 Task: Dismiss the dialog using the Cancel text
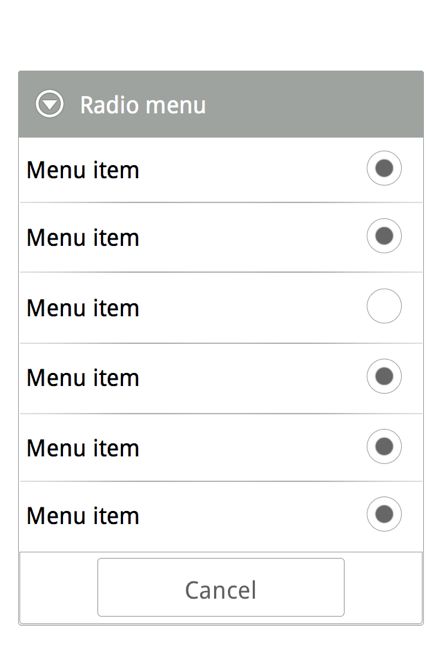221,590
